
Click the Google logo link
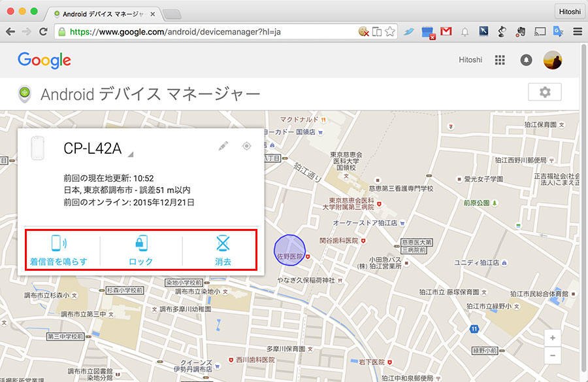click(x=44, y=60)
